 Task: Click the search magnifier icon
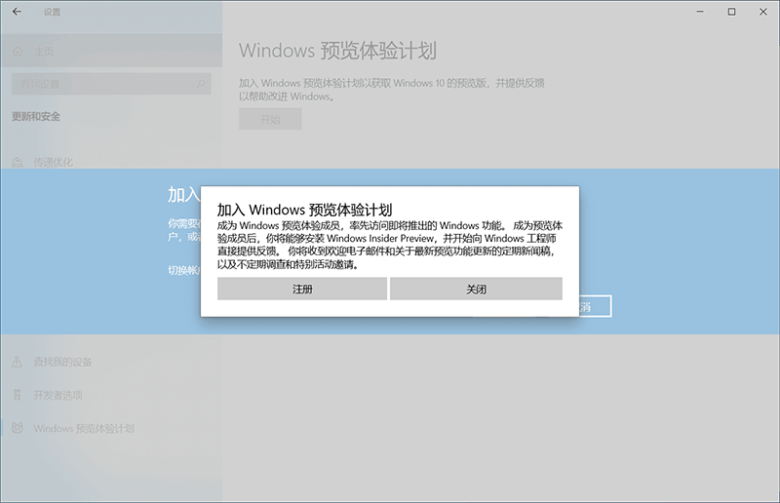point(200,84)
